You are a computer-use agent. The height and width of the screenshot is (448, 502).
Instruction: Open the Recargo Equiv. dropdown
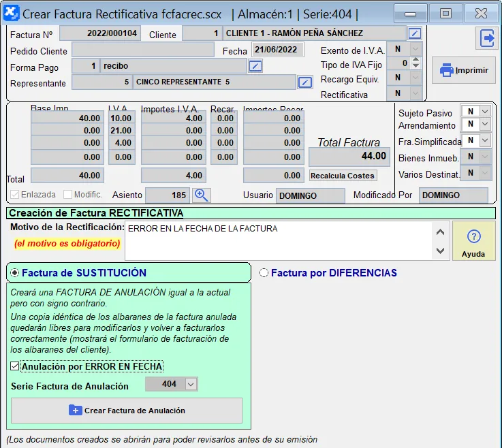[x=415, y=78]
